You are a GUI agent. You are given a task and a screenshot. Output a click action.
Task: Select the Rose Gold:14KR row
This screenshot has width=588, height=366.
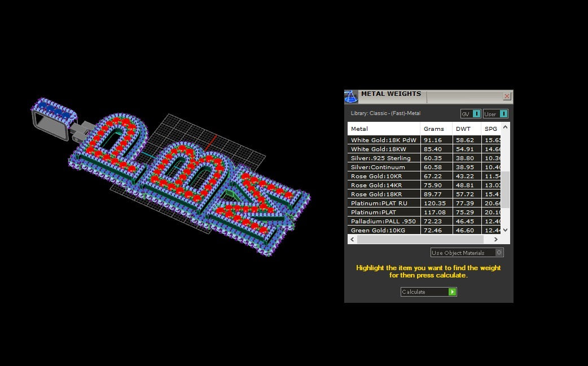click(x=424, y=185)
